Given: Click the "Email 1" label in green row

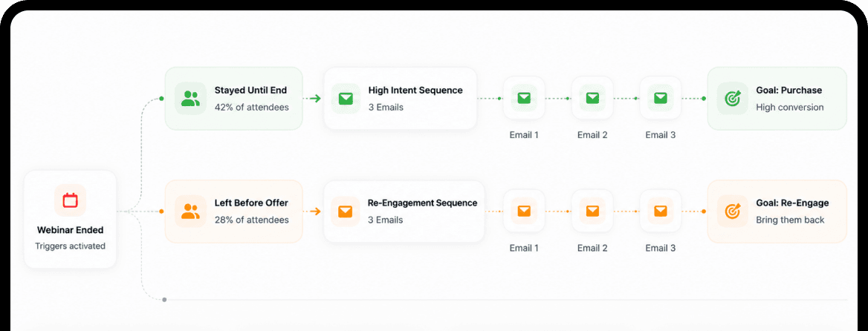Looking at the screenshot, I should tap(524, 135).
